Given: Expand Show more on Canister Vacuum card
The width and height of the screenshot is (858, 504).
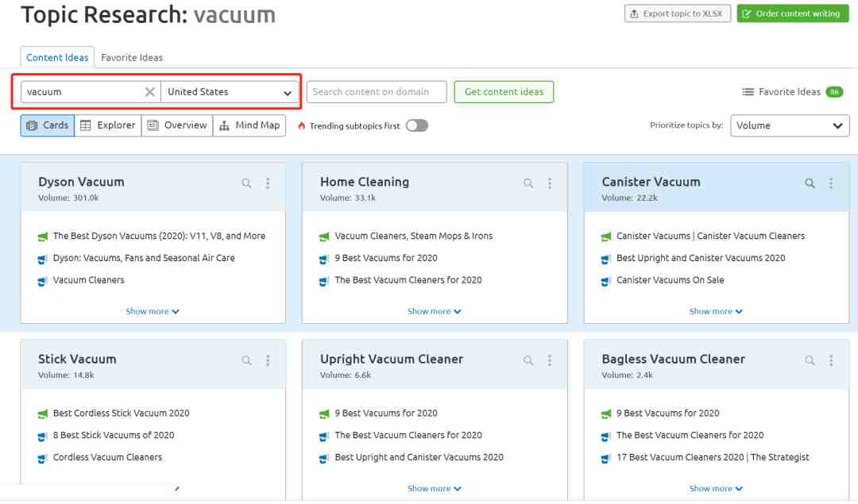Looking at the screenshot, I should [x=716, y=311].
